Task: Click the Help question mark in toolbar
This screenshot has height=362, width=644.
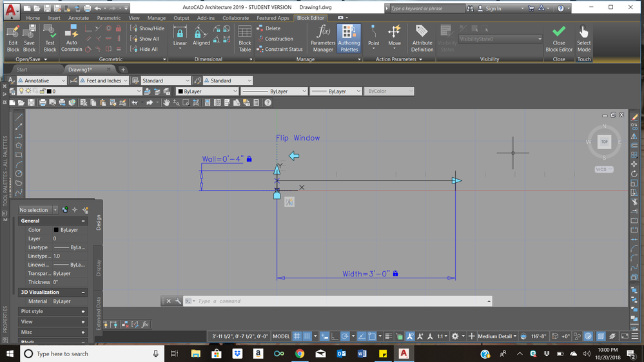Action: tap(268, 102)
